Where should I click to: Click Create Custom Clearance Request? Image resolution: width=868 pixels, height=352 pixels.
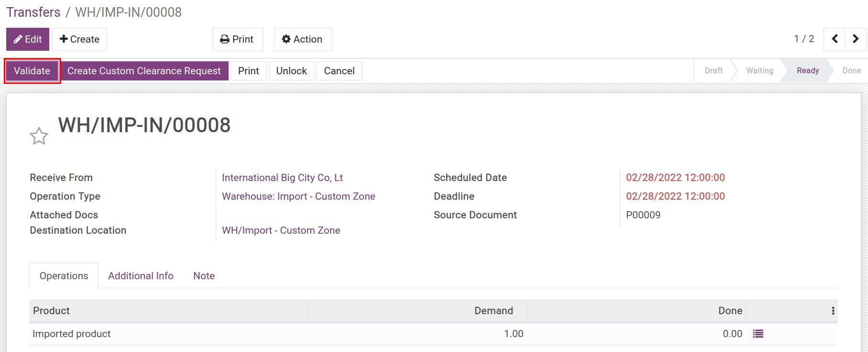click(144, 71)
